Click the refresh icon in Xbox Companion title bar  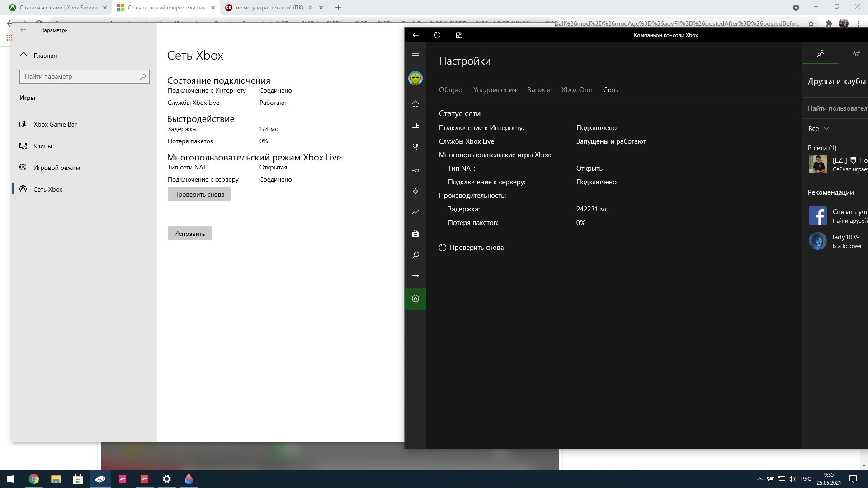coord(437,35)
